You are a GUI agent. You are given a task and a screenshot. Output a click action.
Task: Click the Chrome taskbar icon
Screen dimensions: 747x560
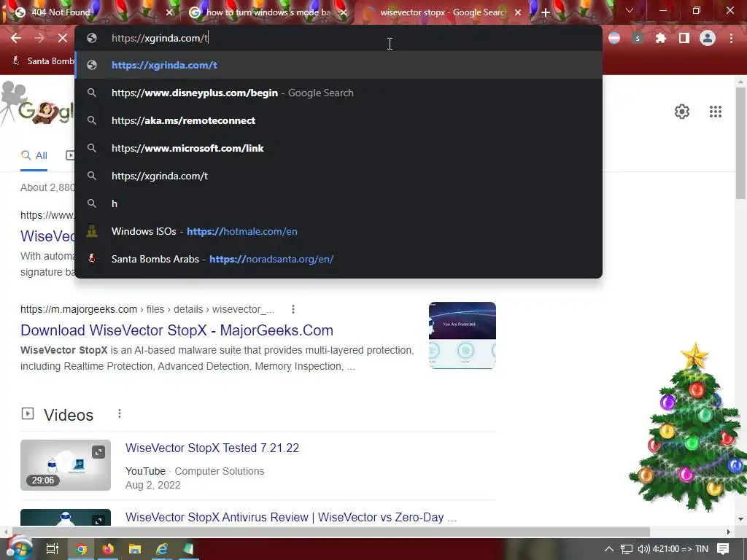pyautogui.click(x=81, y=549)
